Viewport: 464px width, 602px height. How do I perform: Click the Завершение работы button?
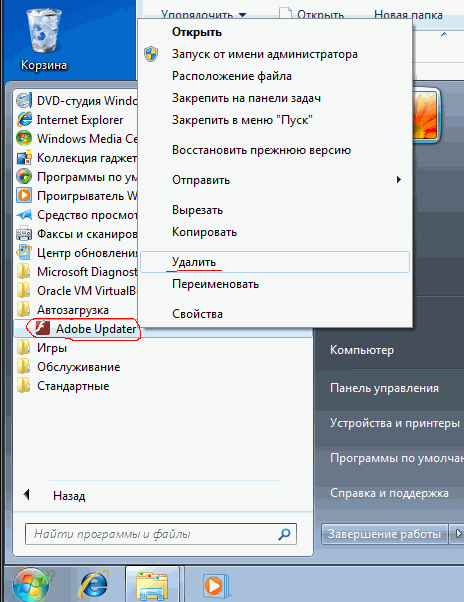(x=385, y=534)
